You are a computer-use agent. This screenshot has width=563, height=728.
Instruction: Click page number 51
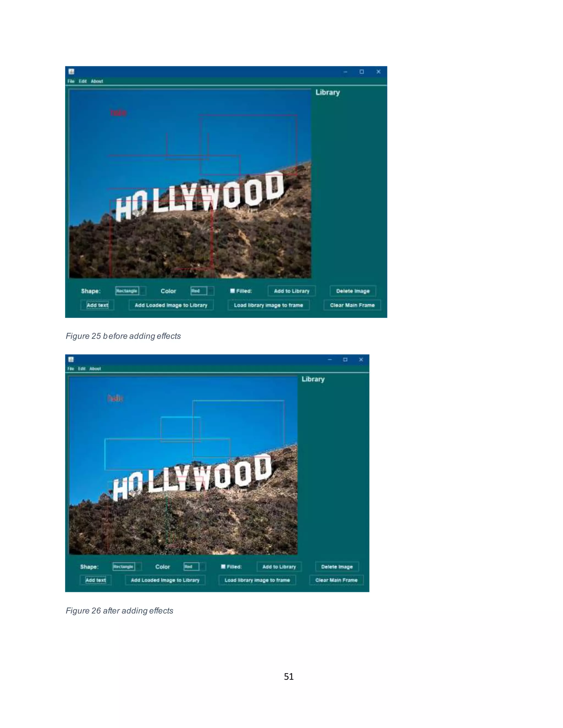(289, 676)
